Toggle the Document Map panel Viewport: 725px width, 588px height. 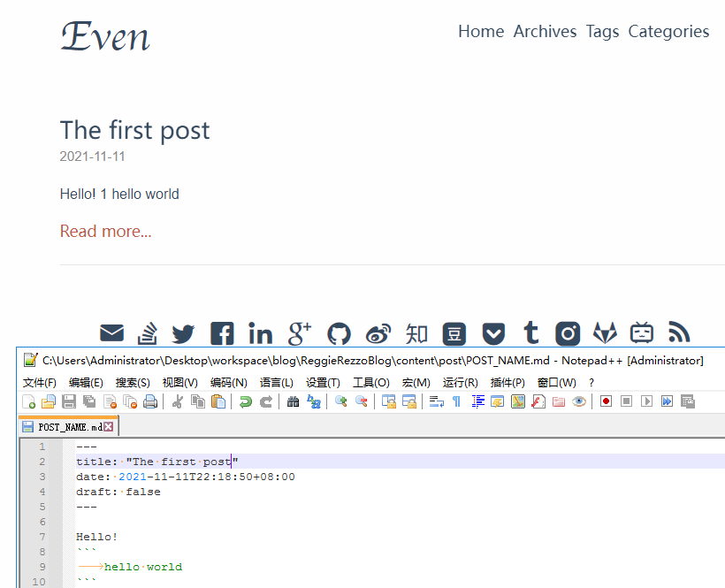tap(518, 401)
